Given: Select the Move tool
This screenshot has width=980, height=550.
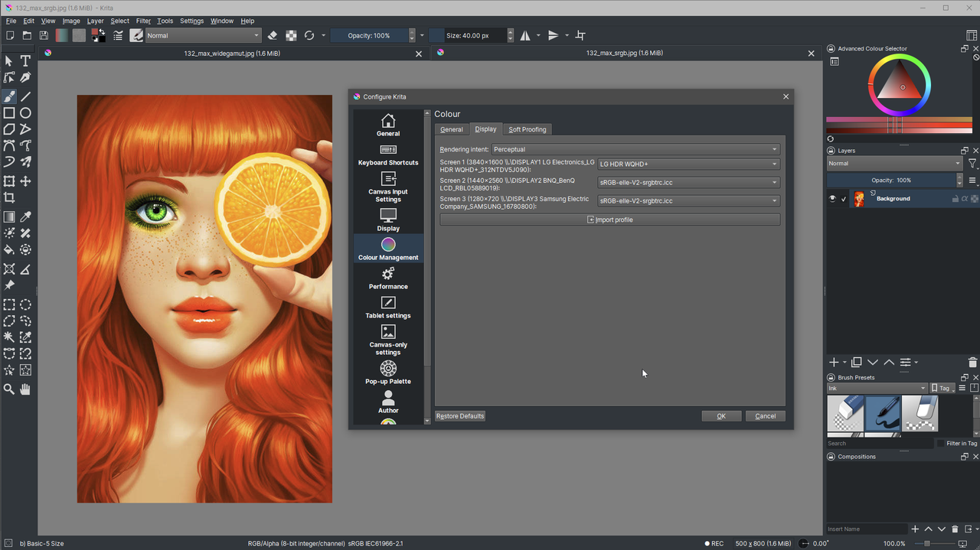Looking at the screenshot, I should pos(25,181).
